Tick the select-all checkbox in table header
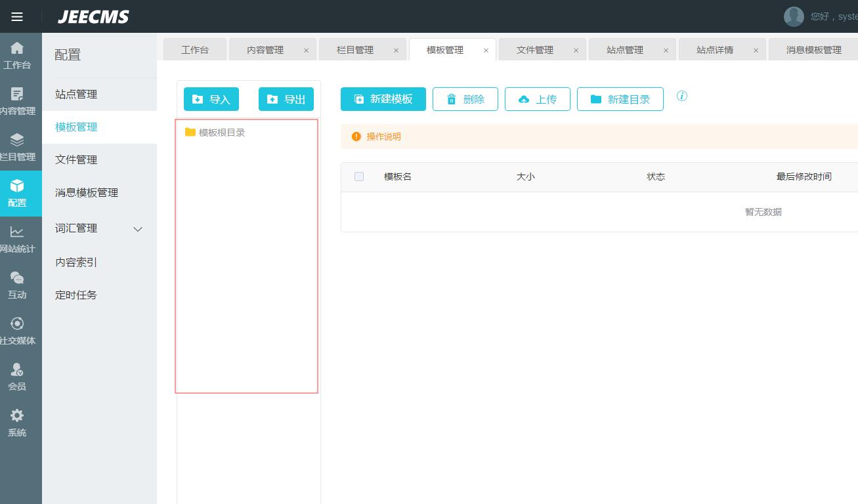The height and width of the screenshot is (504, 858). 359,177
